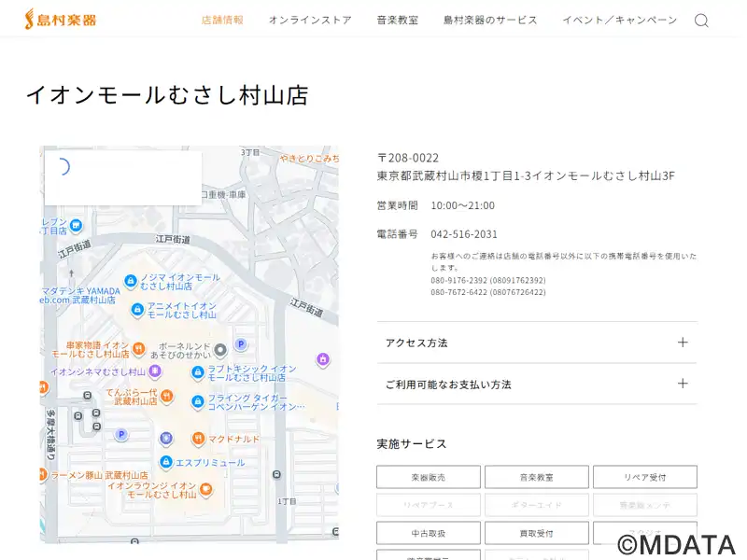Click the 買取受付 service button

point(536,533)
